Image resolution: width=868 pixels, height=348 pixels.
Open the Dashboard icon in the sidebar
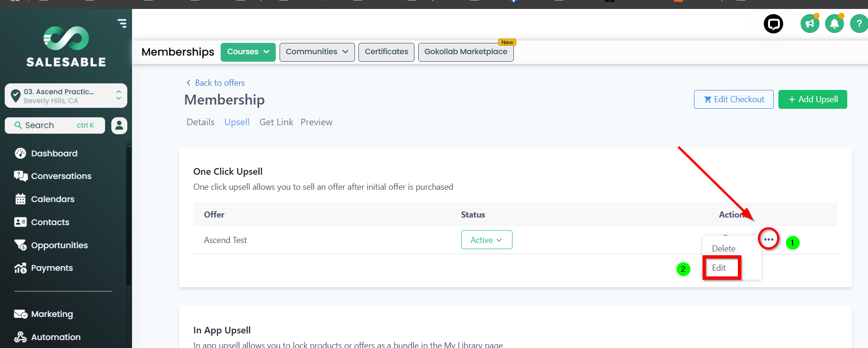pos(20,153)
